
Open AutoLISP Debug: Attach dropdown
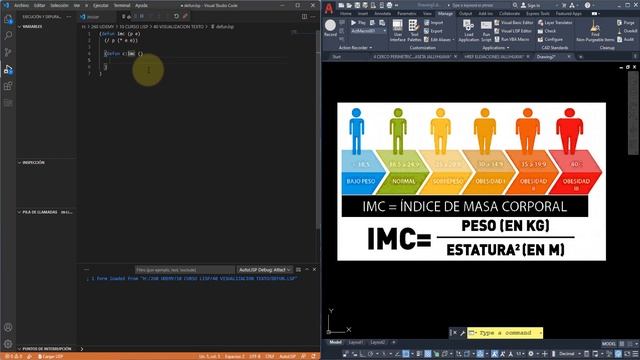click(264, 270)
